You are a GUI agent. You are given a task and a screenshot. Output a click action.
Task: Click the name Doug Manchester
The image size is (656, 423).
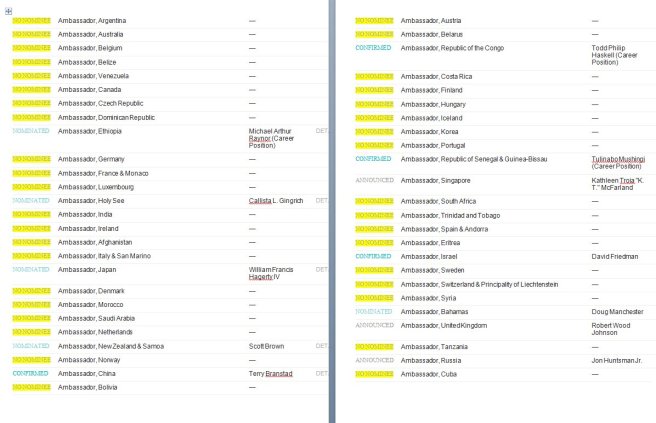click(619, 312)
